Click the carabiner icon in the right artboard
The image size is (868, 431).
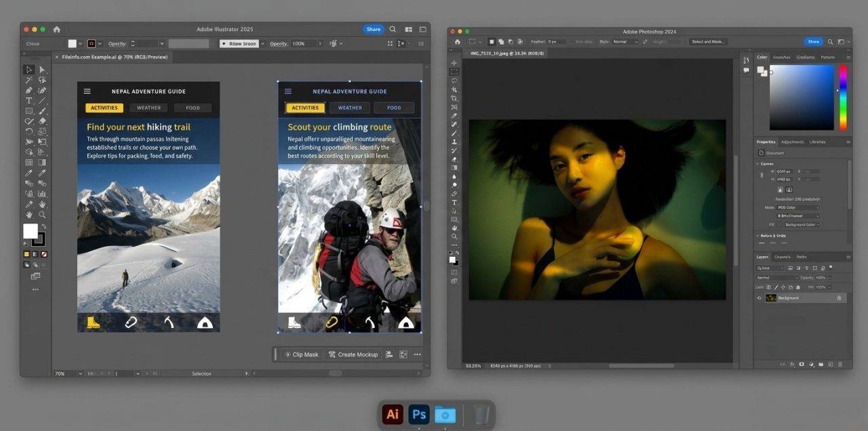click(332, 323)
